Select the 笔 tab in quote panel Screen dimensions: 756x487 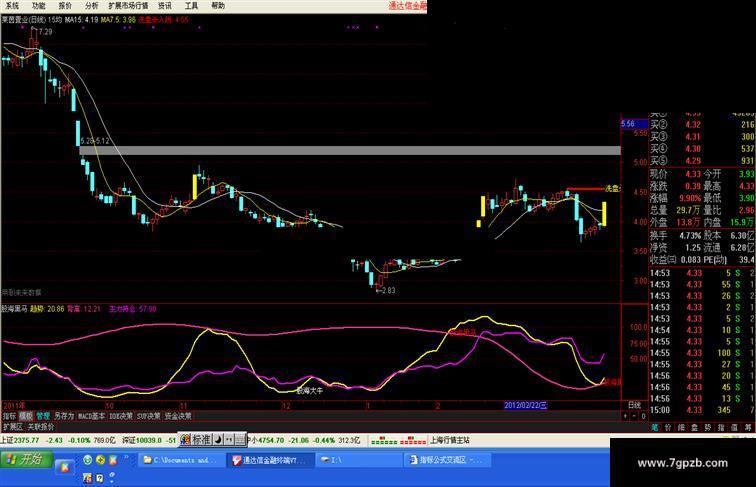pos(655,427)
